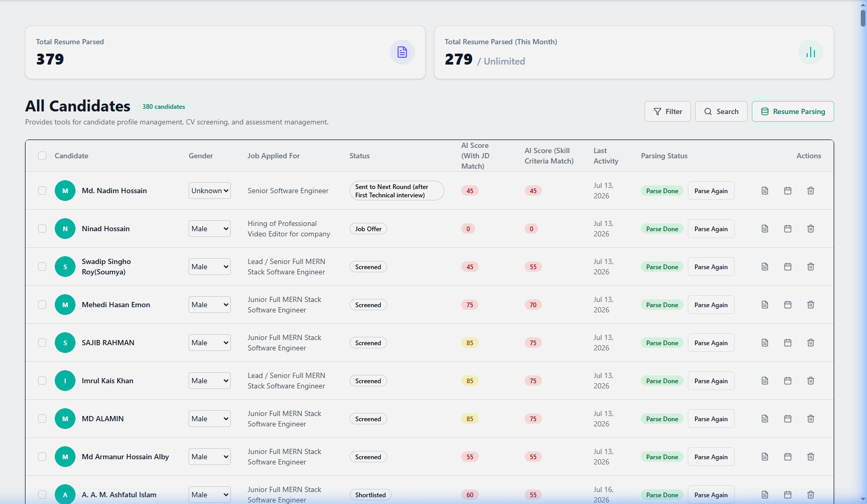Click calendar icon for Imrul Kais Khan

point(788,381)
